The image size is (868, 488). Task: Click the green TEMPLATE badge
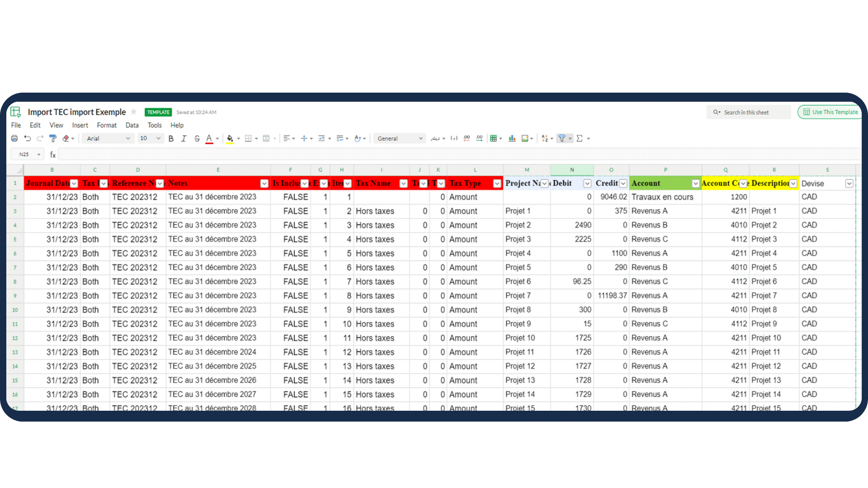tap(158, 112)
